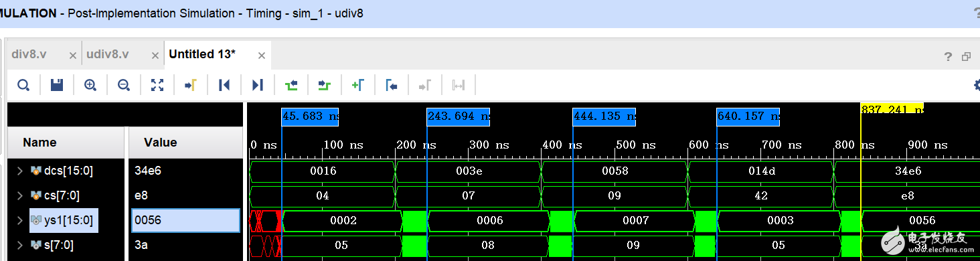The width and height of the screenshot is (980, 261).
Task: Go to previous marker
Action: [x=392, y=85]
